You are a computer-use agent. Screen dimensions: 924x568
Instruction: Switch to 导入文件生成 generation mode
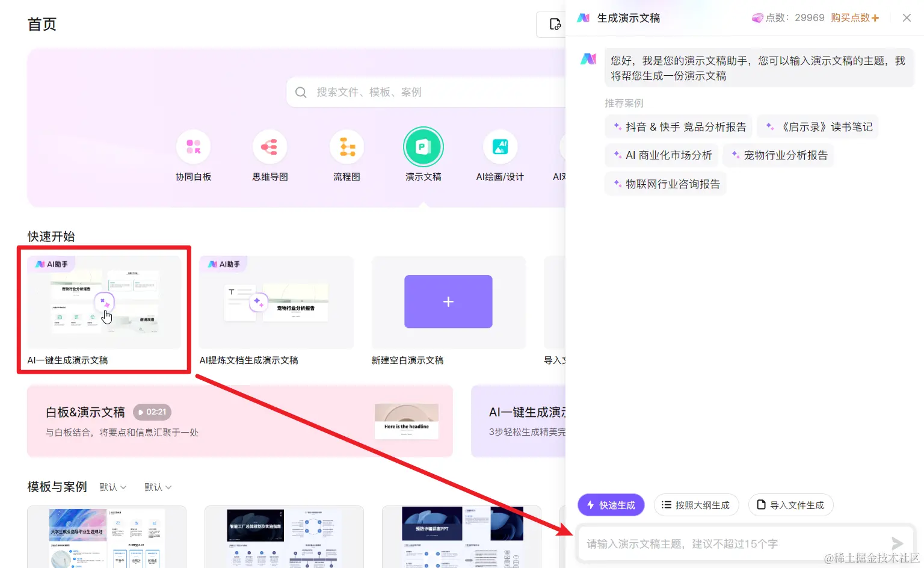pyautogui.click(x=790, y=505)
